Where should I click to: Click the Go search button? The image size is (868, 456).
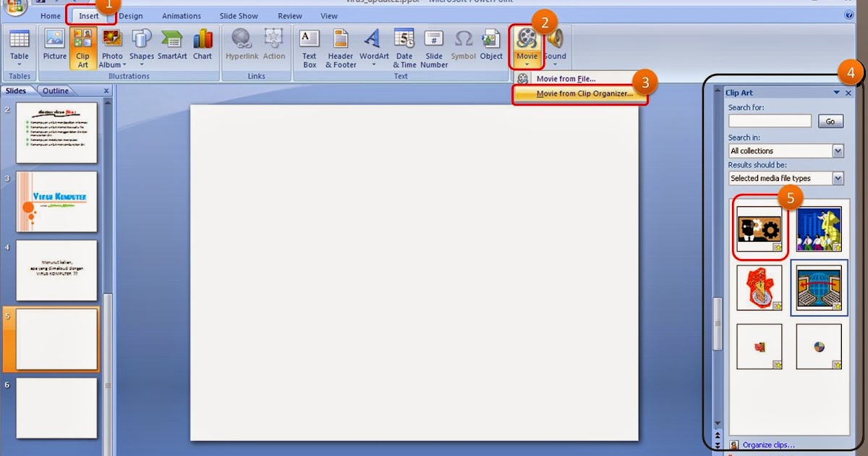pyautogui.click(x=830, y=122)
